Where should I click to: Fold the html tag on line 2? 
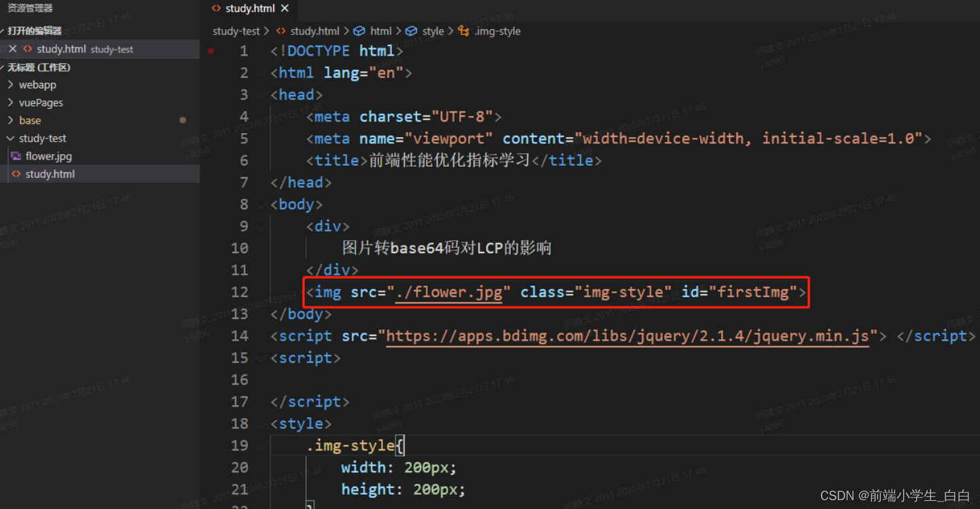pos(261,73)
